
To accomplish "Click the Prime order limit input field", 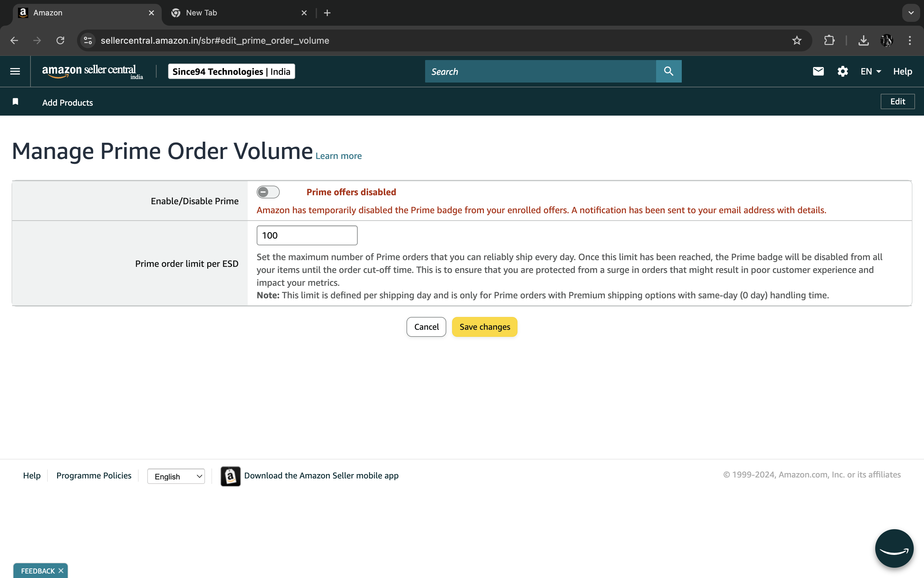I will click(x=307, y=235).
